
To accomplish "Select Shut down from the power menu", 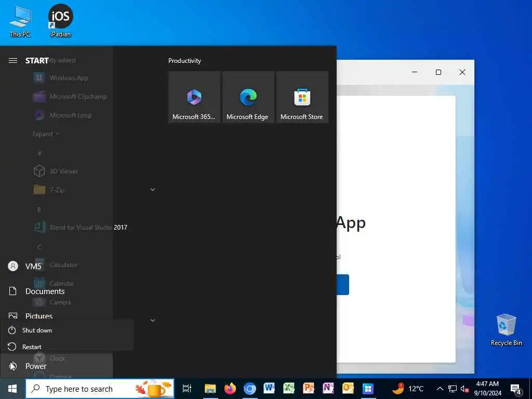I will coord(67,330).
